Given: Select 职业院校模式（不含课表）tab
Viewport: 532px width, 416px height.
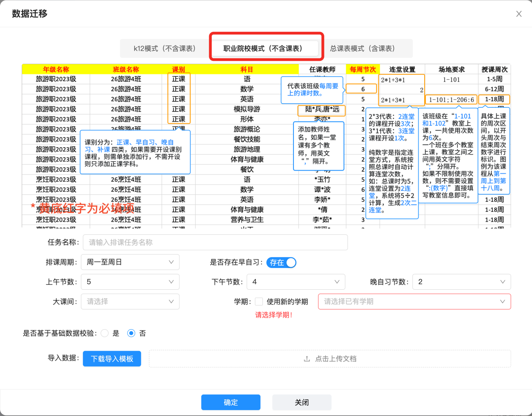Looking at the screenshot, I should [266, 49].
